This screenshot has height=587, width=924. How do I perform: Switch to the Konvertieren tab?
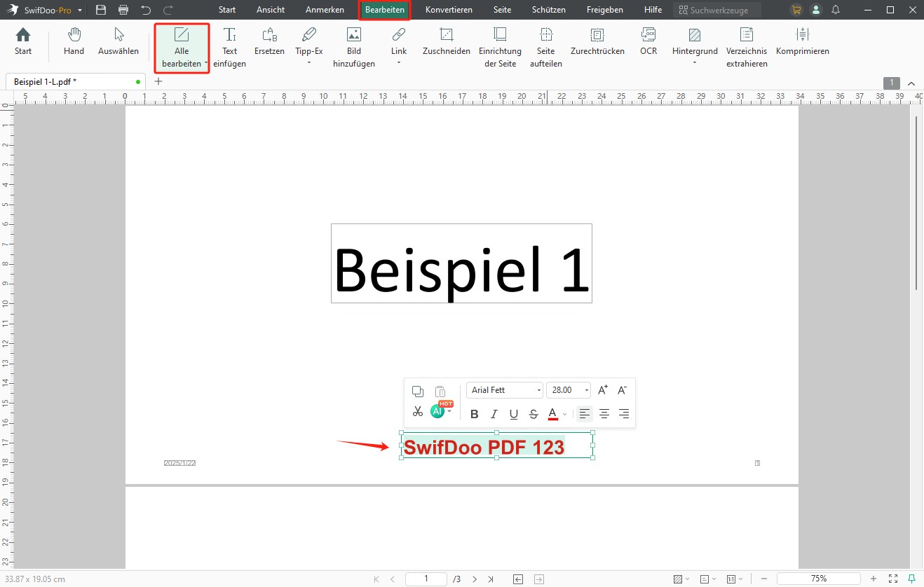coord(449,10)
